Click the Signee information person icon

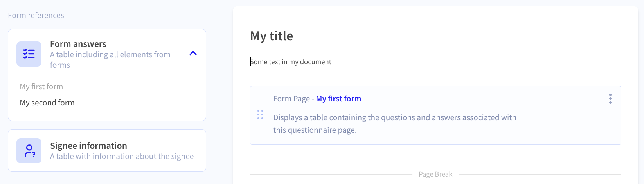tap(29, 151)
